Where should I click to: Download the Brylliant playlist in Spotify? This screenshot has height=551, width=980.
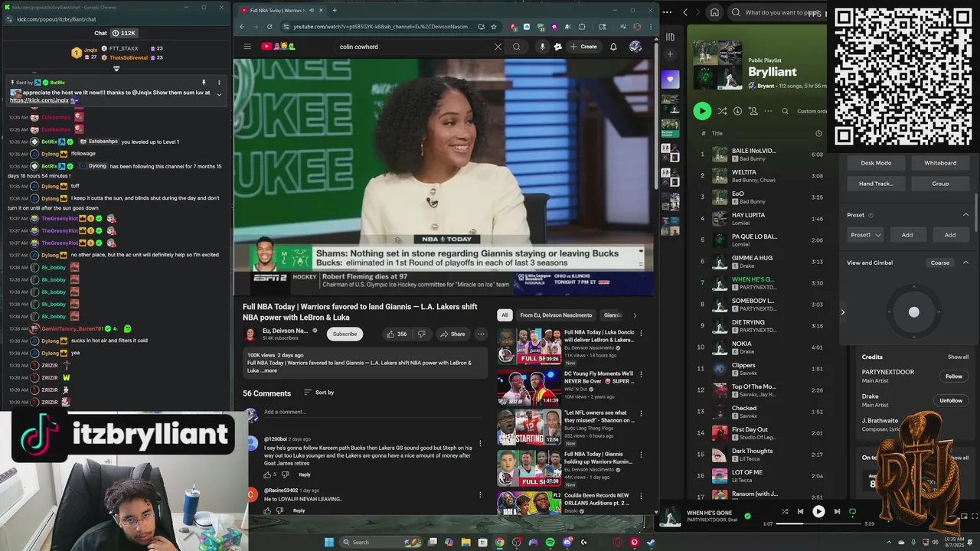coord(737,111)
